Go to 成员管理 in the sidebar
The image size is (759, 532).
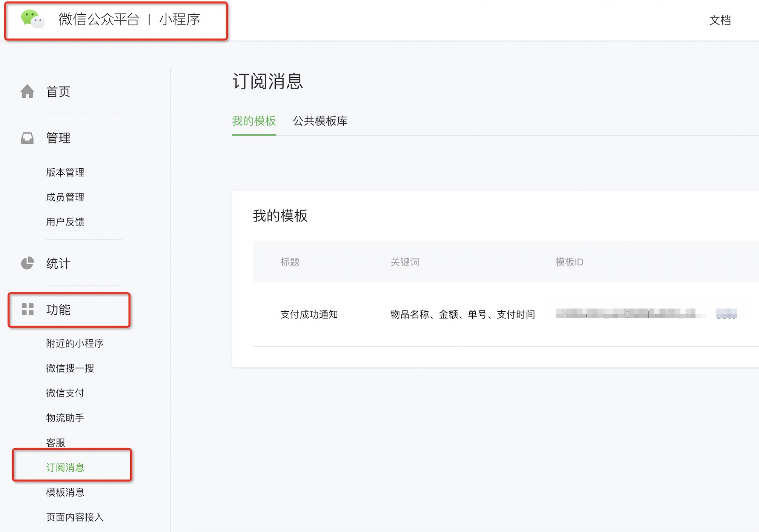coord(65,197)
